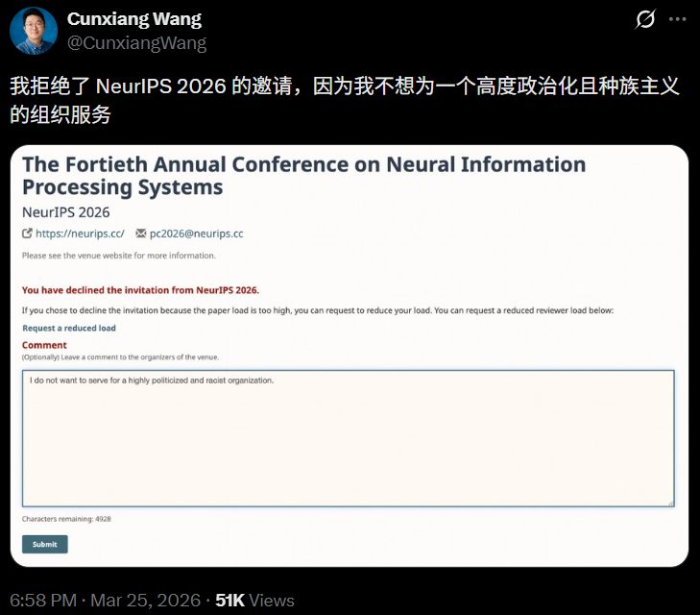This screenshot has height=615, width=700.
Task: Click the Chinese tweet text about NeurIPS 2026
Action: [x=344, y=100]
